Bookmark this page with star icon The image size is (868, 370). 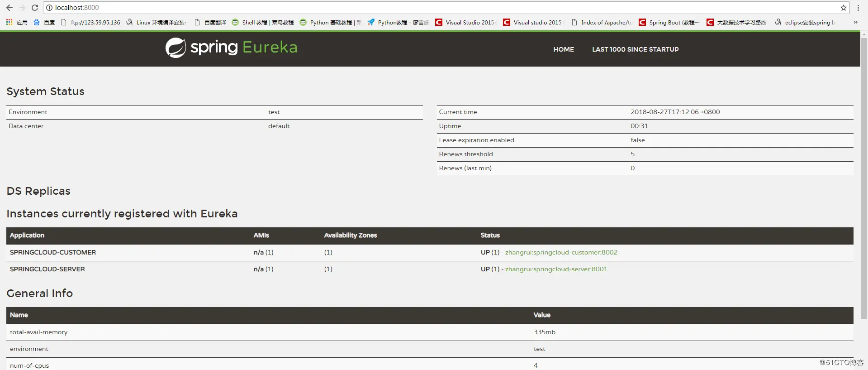843,8
